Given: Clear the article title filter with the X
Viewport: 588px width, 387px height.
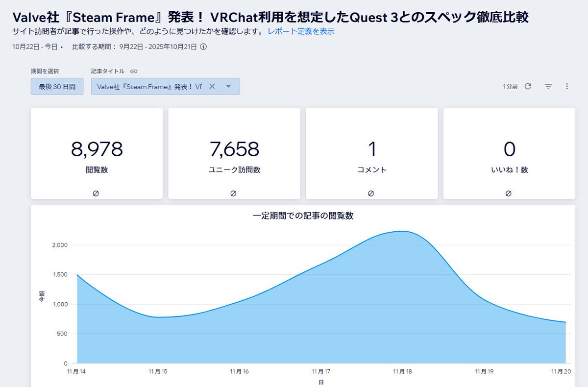Looking at the screenshot, I should (x=212, y=86).
